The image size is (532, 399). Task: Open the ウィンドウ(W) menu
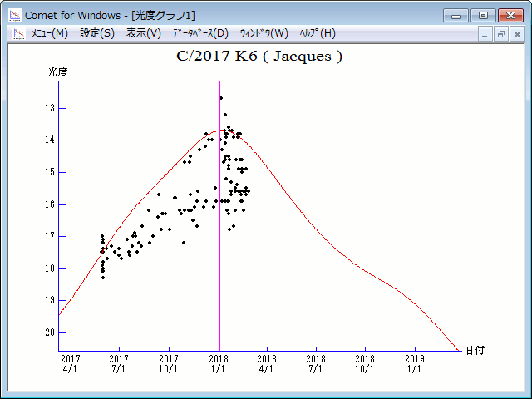264,33
